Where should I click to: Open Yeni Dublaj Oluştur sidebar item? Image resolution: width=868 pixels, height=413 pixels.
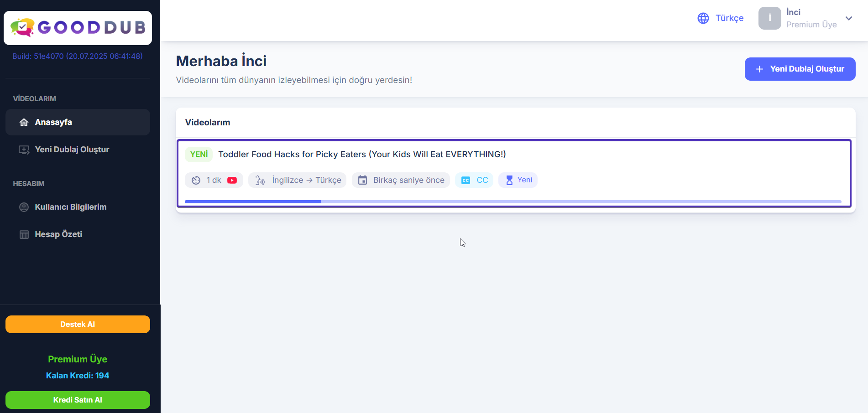(x=72, y=150)
